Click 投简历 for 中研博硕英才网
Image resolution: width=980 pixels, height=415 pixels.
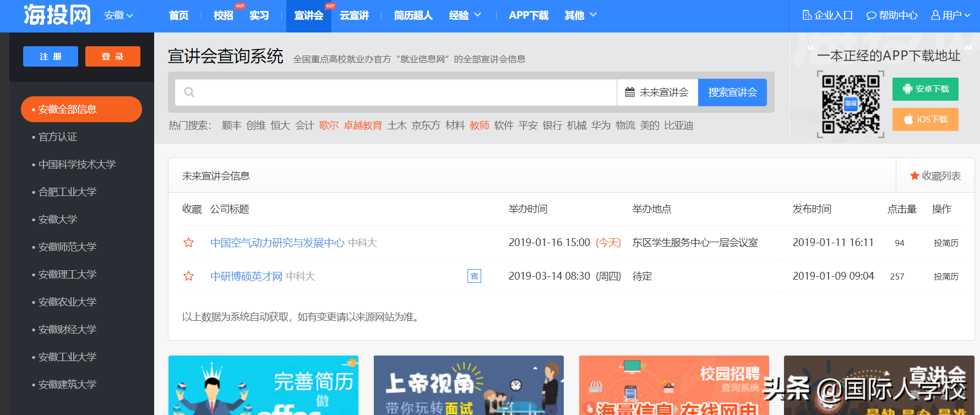pos(946,276)
